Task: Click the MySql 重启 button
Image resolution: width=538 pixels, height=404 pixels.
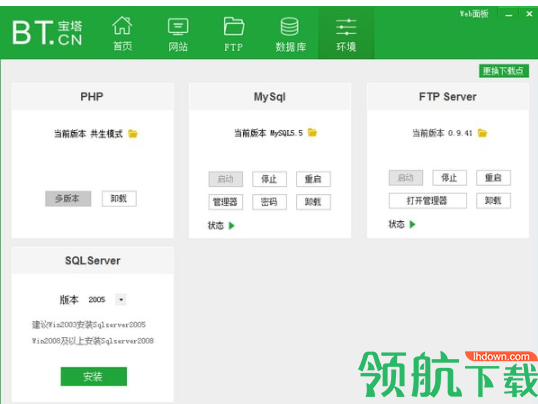Action: tap(313, 179)
